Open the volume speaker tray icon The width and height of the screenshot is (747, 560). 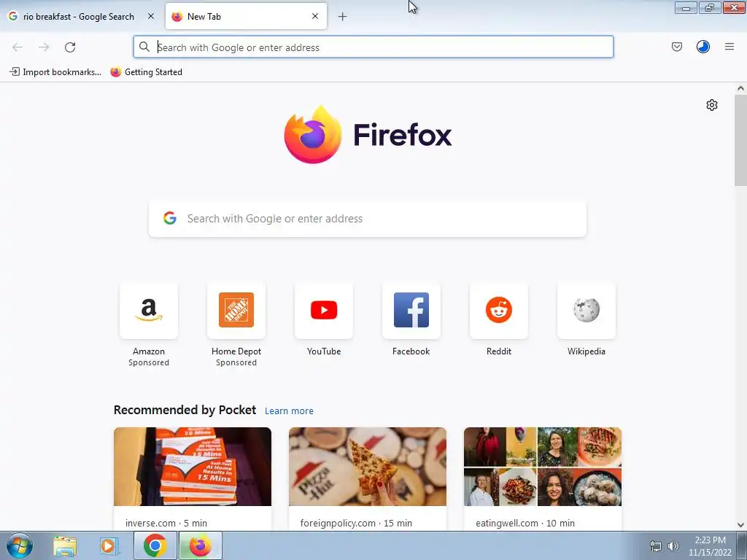point(673,546)
